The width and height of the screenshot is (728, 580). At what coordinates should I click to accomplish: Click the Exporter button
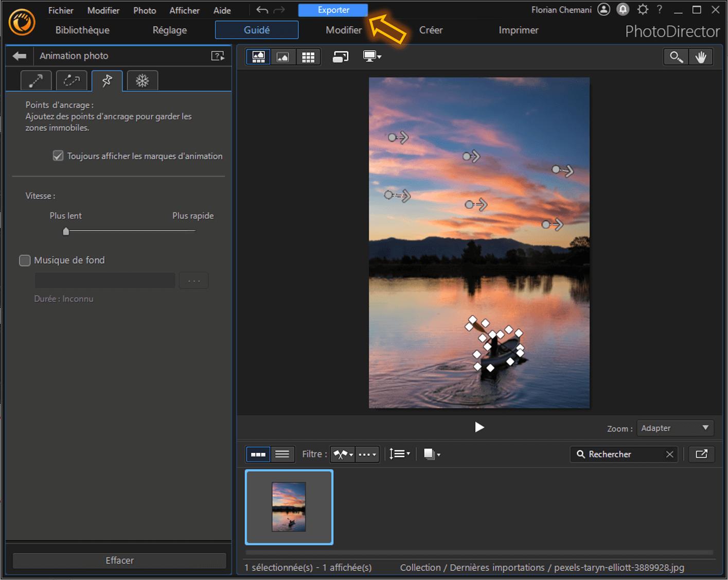pyautogui.click(x=333, y=10)
